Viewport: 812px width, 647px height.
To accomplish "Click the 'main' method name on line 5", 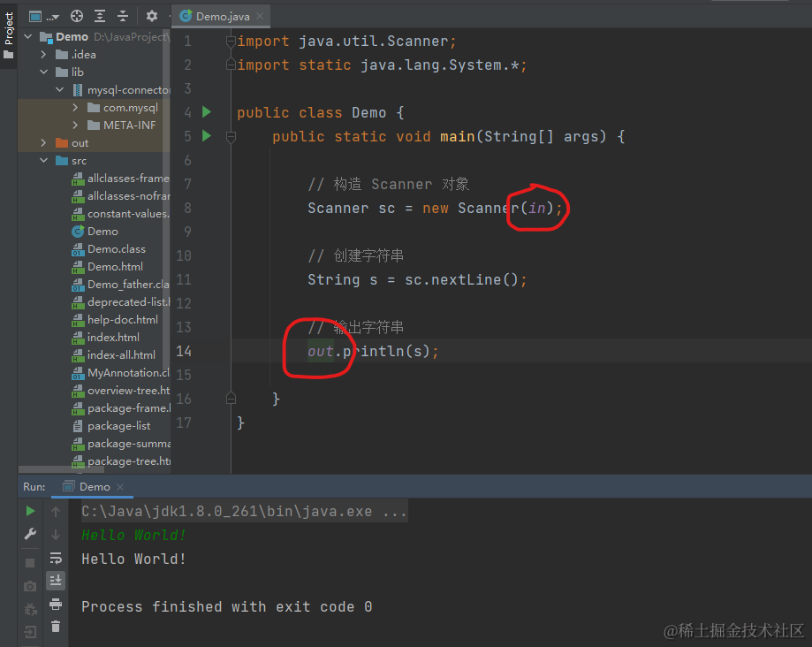I will (x=458, y=136).
